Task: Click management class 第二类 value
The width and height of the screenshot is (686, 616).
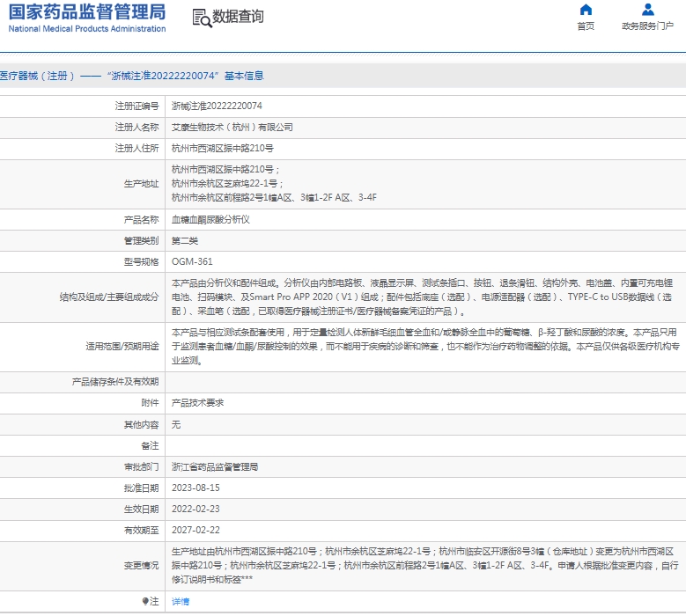Action: 185,240
